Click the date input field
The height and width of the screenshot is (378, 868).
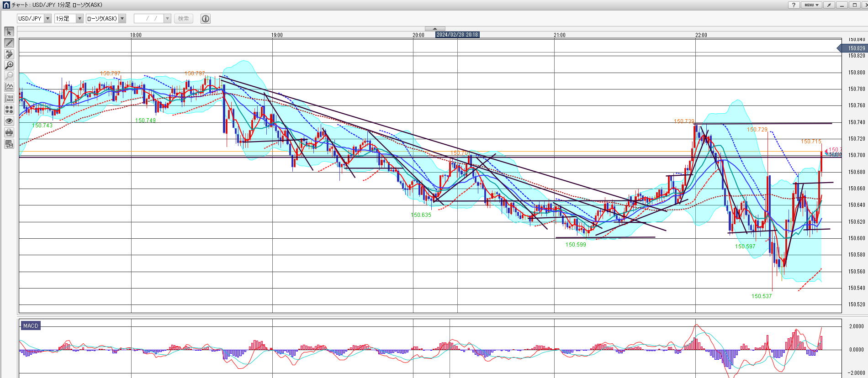coord(148,19)
